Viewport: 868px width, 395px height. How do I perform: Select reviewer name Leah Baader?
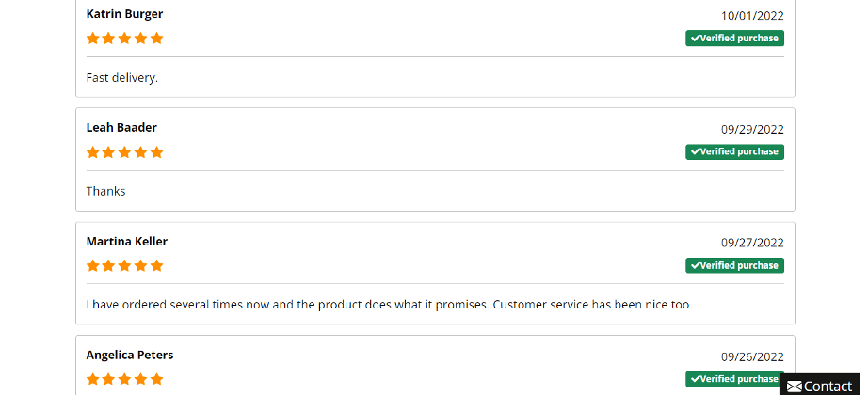(x=121, y=127)
